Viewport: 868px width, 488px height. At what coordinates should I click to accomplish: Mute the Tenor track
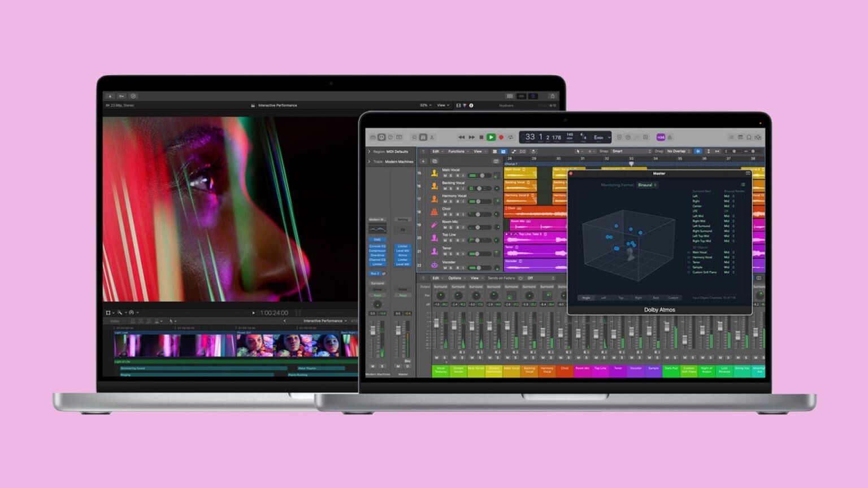(445, 254)
